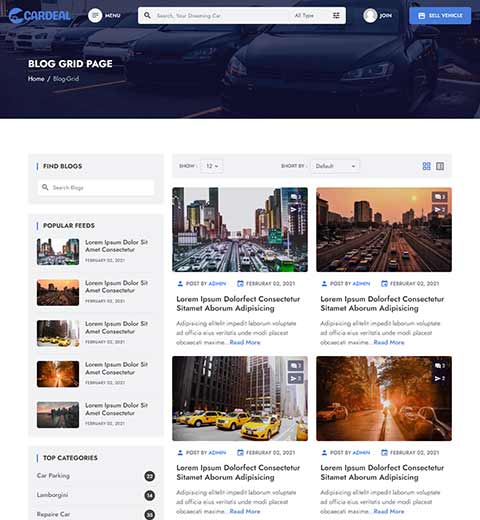Open highway city post title
This screenshot has width=480, height=520.
pyautogui.click(x=238, y=304)
